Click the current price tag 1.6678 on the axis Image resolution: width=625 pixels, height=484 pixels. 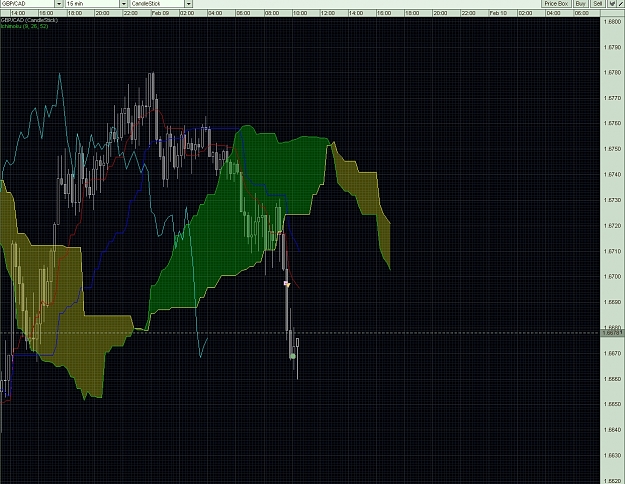click(612, 333)
